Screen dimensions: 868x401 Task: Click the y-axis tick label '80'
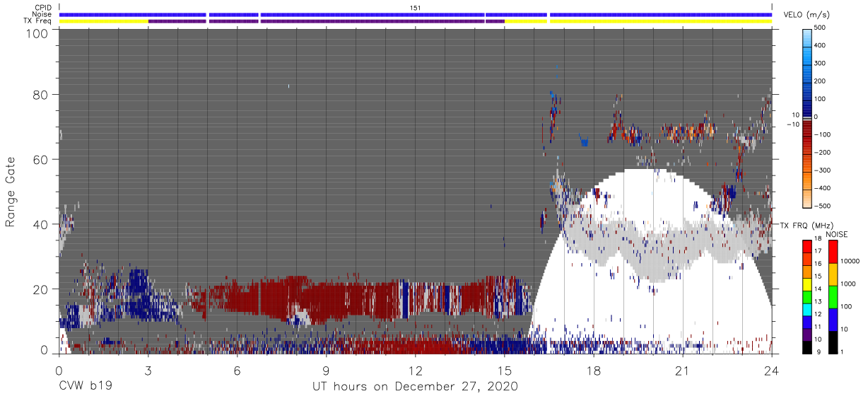[40, 95]
